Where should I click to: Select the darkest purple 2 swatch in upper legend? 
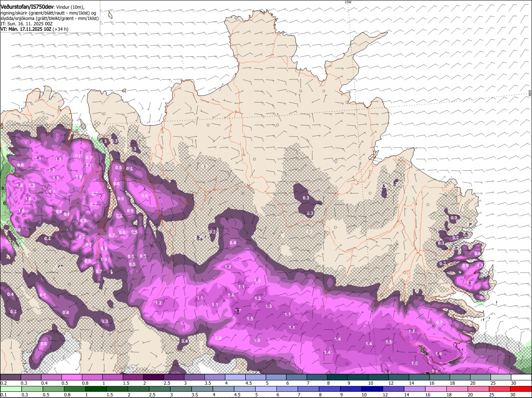(x=153, y=377)
